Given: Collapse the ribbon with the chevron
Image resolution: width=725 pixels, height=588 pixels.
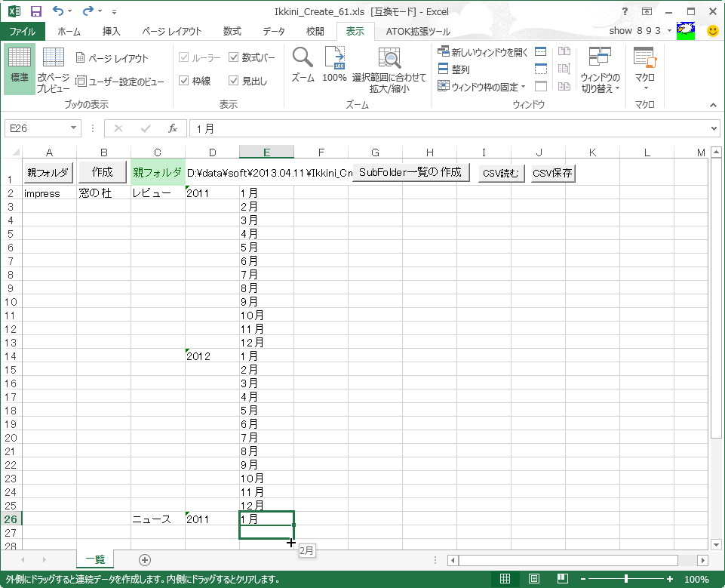Looking at the screenshot, I should (x=713, y=105).
